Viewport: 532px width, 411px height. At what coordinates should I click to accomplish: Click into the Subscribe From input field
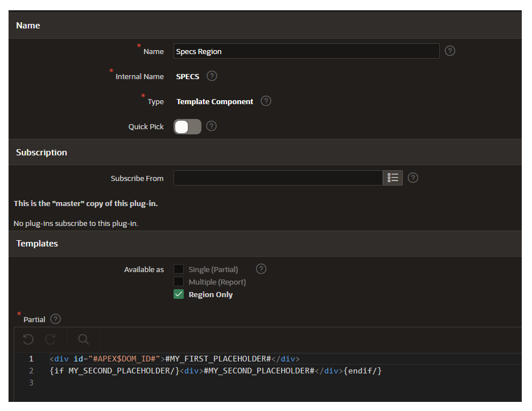pos(278,178)
